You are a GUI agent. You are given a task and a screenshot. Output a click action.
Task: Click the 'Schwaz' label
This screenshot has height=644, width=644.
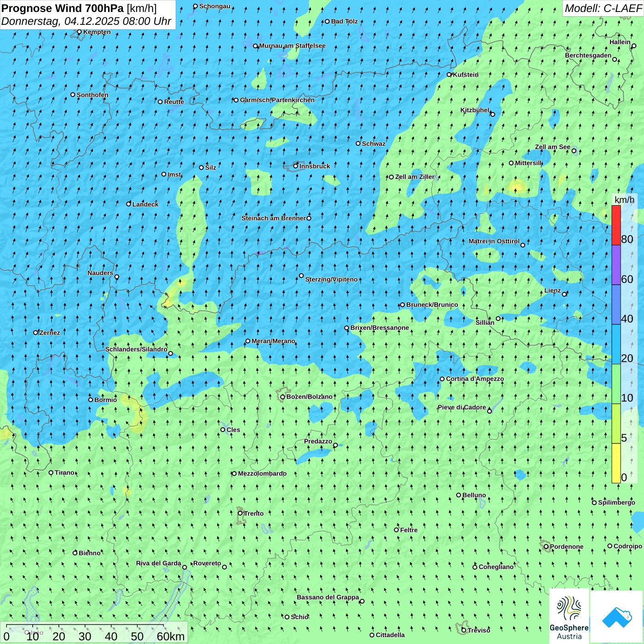[374, 144]
